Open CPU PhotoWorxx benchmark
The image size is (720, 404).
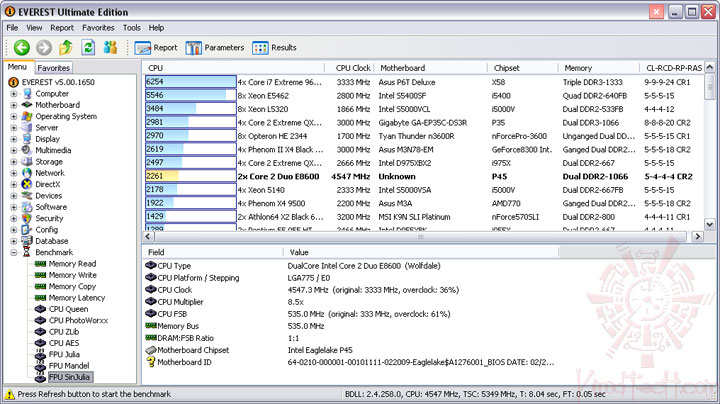(x=79, y=320)
